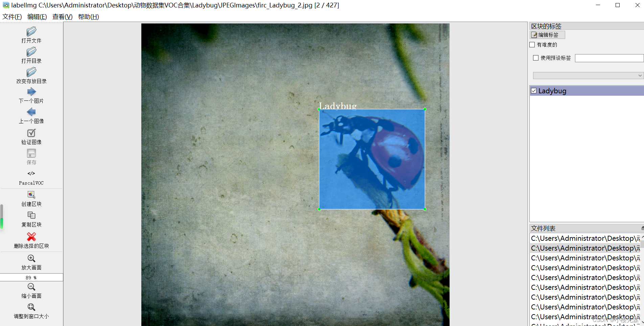
Task: Click the Save (保存) disk icon
Action: tap(31, 153)
